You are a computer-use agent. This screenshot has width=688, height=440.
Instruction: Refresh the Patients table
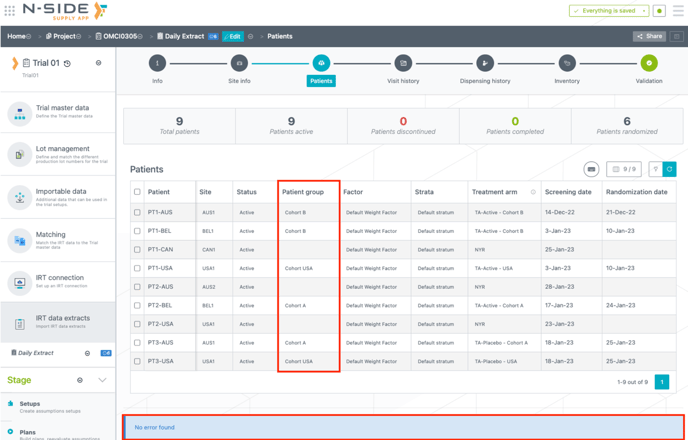click(x=670, y=170)
